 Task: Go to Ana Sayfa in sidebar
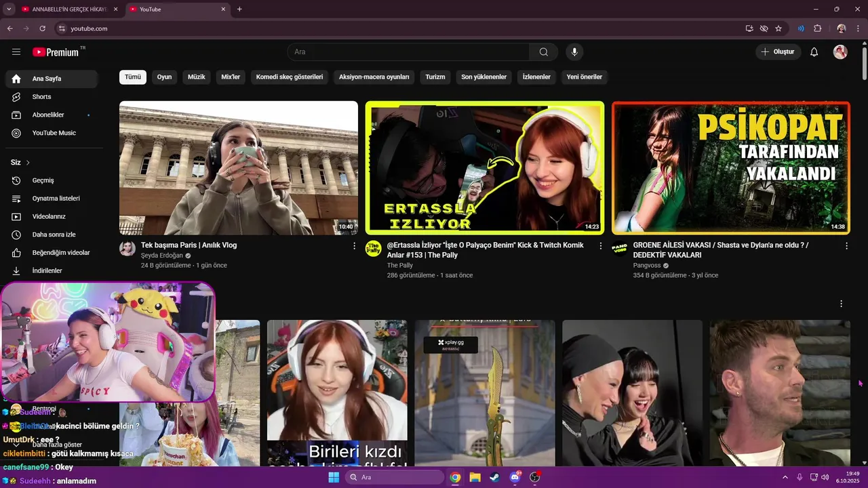point(52,79)
